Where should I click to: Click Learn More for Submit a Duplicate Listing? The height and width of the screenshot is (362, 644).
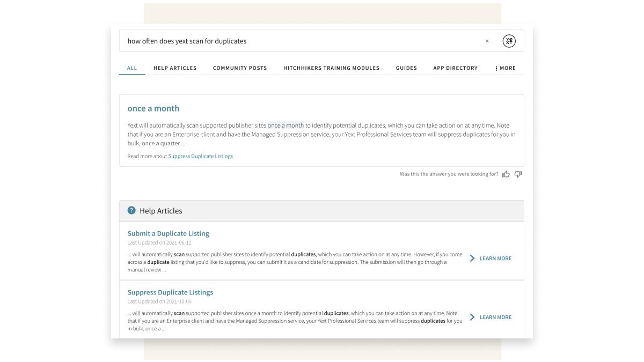pyautogui.click(x=491, y=258)
